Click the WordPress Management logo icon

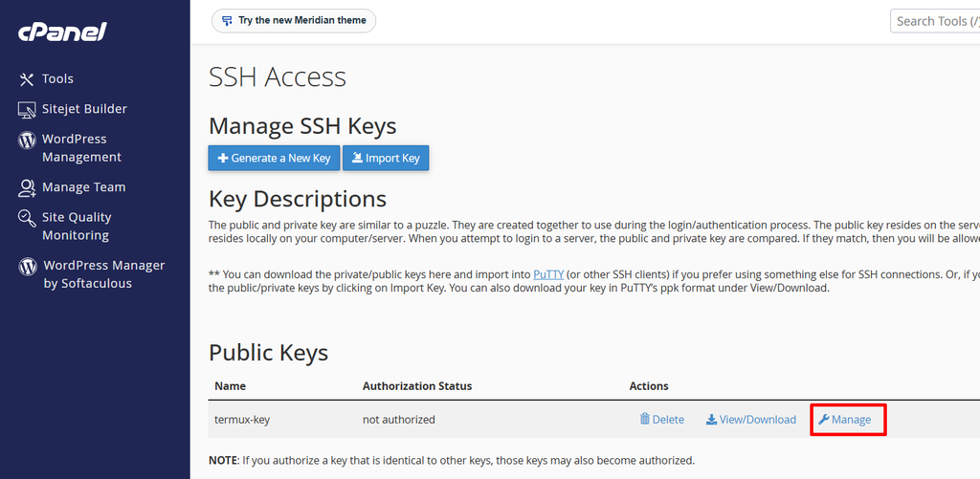[x=27, y=141]
